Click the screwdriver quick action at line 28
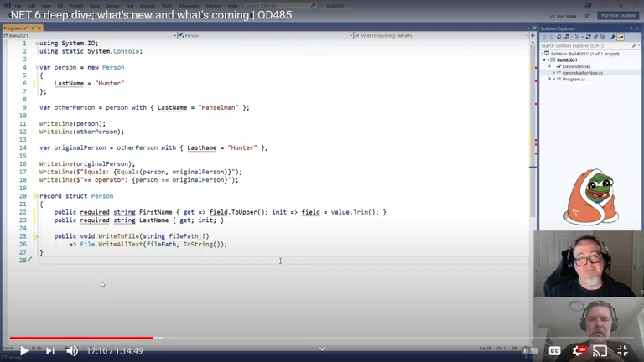This screenshot has width=644, height=362. [29, 260]
